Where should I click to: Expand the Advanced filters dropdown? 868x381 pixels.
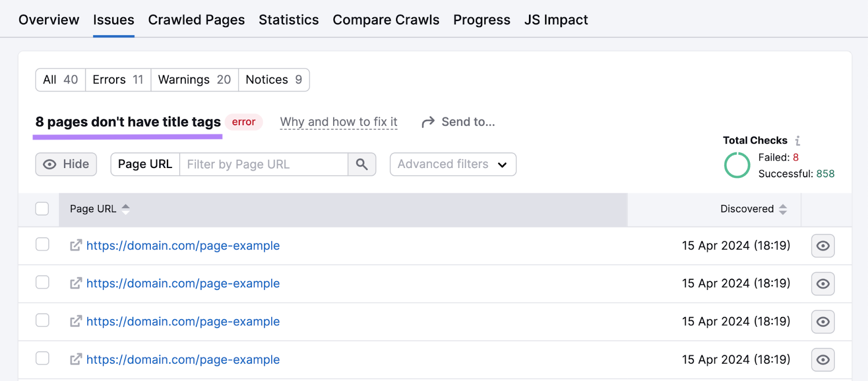(453, 164)
